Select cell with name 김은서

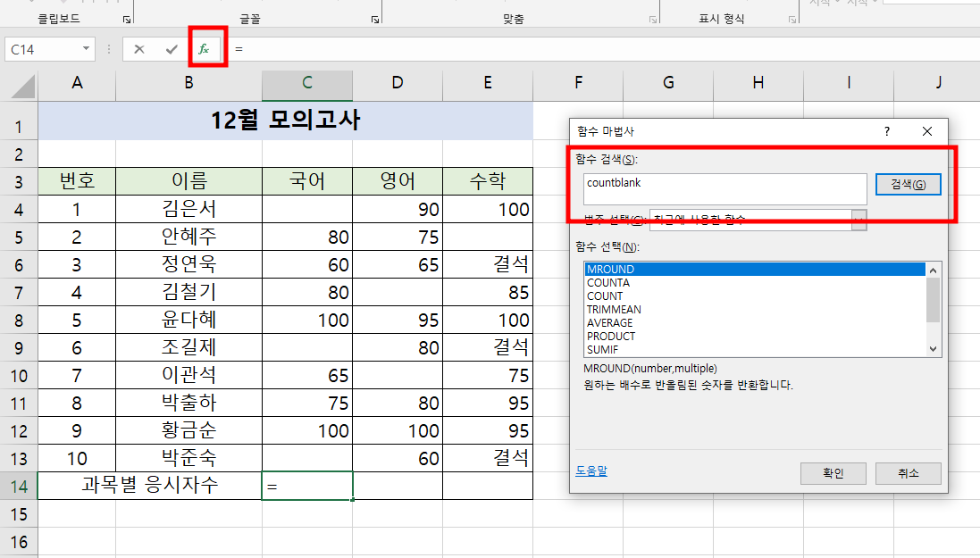click(x=188, y=209)
